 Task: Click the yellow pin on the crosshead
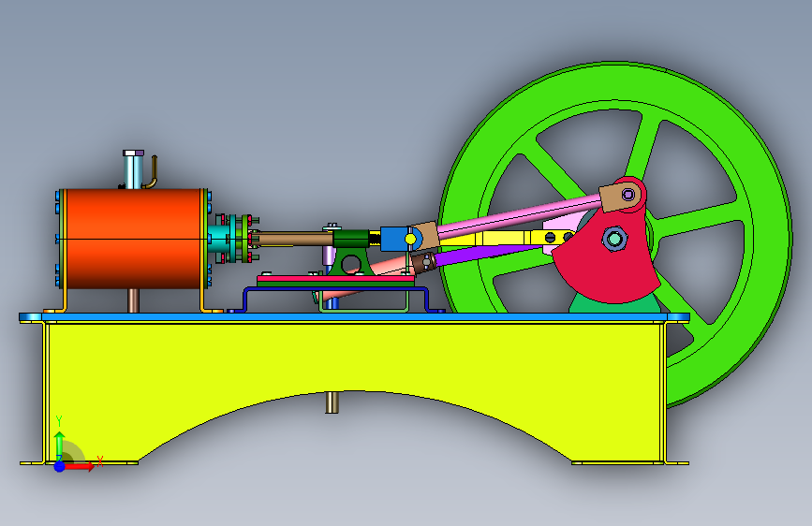tap(410, 240)
